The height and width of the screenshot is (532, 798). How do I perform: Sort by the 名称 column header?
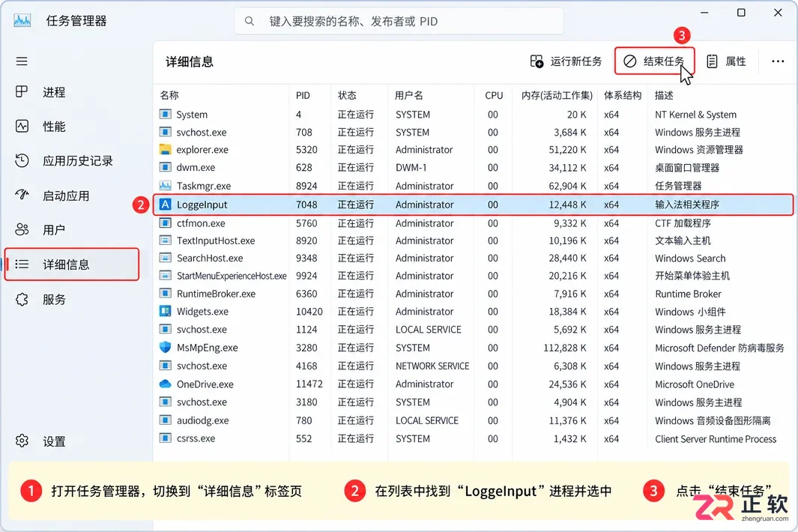tap(169, 95)
